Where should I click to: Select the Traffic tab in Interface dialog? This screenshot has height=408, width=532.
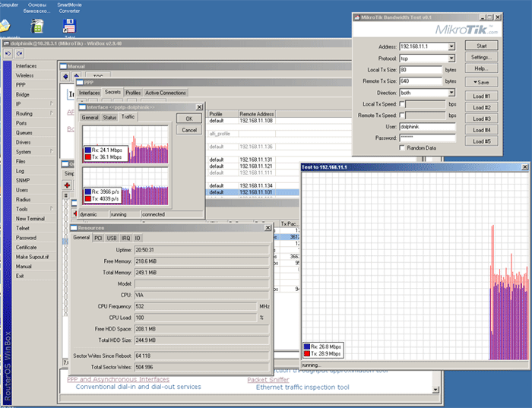[x=128, y=117]
